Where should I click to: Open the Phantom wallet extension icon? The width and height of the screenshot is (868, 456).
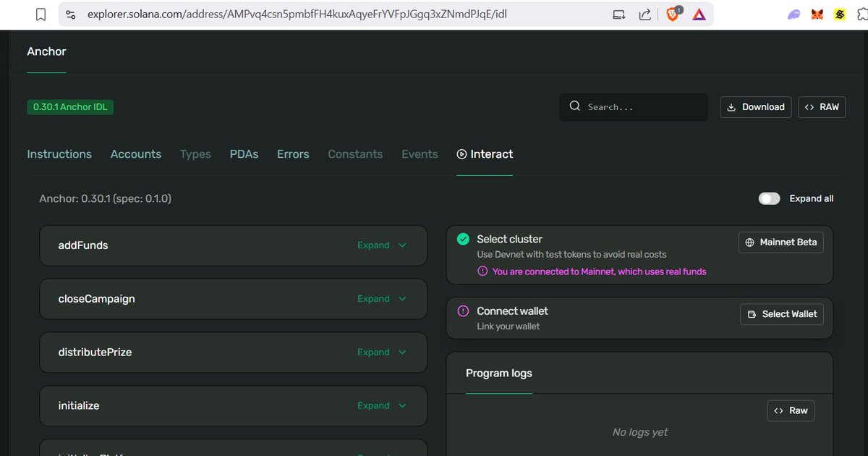793,14
